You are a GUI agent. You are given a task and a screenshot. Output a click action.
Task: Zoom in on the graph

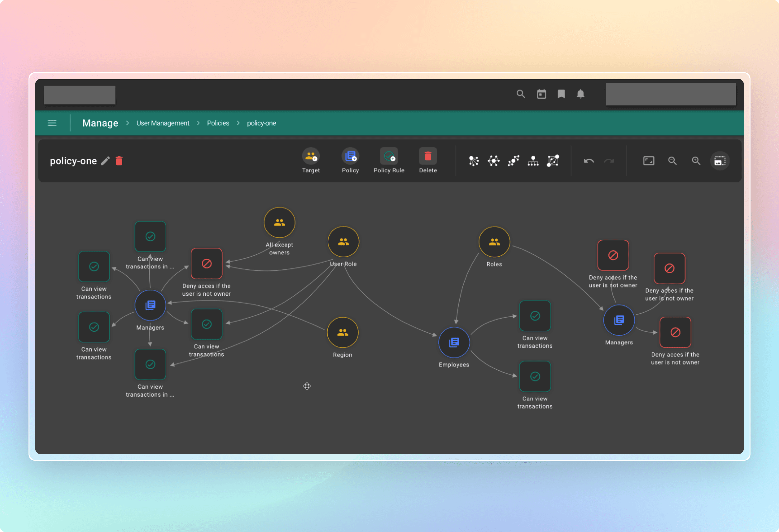[696, 161]
